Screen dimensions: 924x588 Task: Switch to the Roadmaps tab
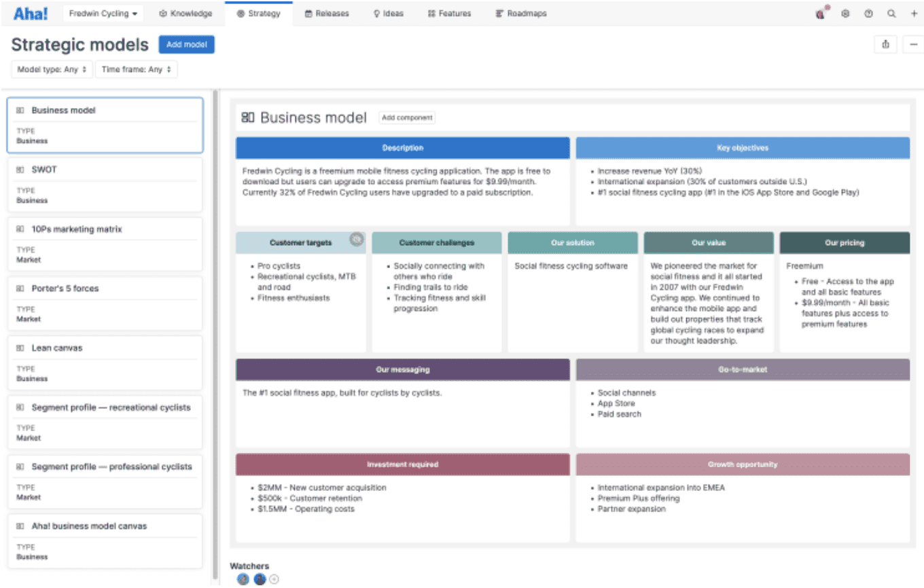click(520, 12)
